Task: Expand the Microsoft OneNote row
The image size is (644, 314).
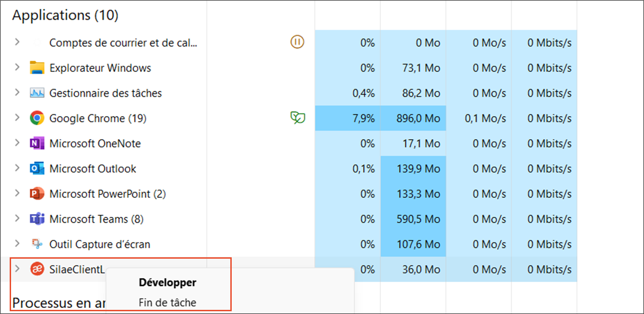Action: tap(17, 143)
